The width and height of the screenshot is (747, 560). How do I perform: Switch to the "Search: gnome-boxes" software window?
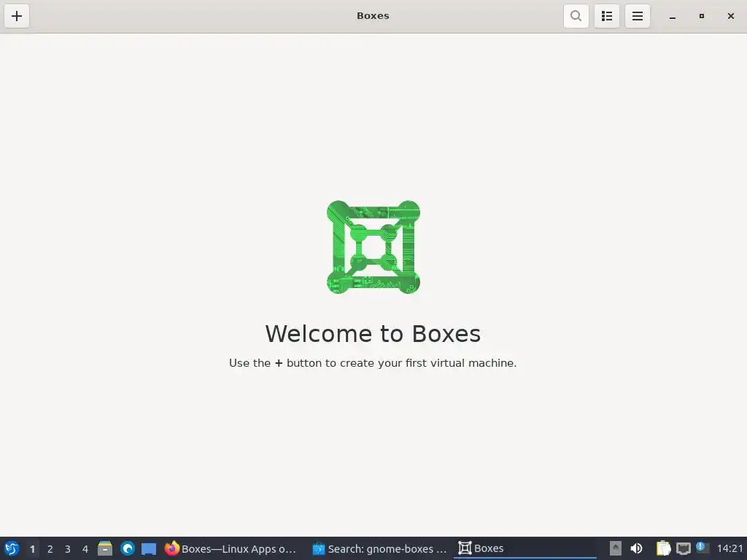point(379,548)
